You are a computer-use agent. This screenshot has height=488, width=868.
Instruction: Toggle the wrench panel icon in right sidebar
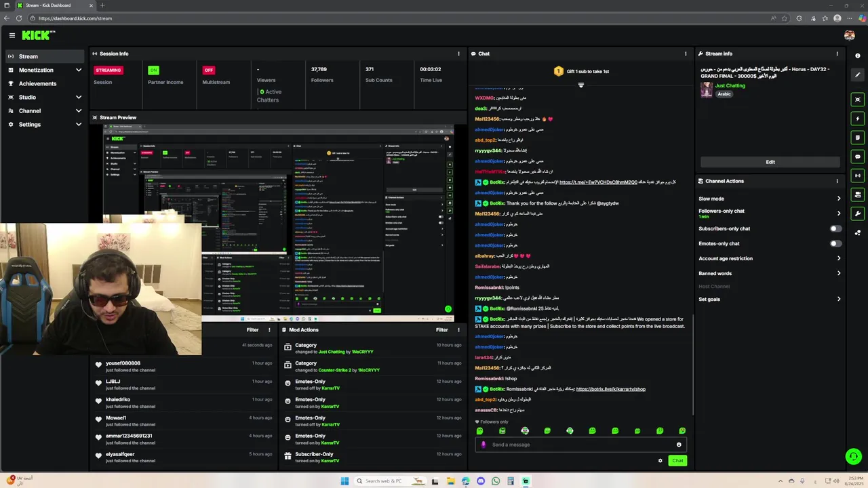pyautogui.click(x=858, y=213)
